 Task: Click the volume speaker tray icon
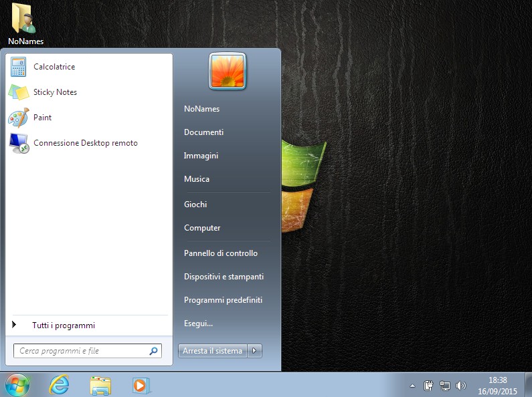click(461, 386)
